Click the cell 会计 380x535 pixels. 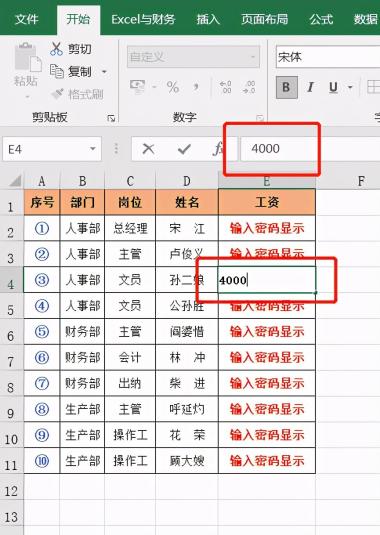(130, 358)
